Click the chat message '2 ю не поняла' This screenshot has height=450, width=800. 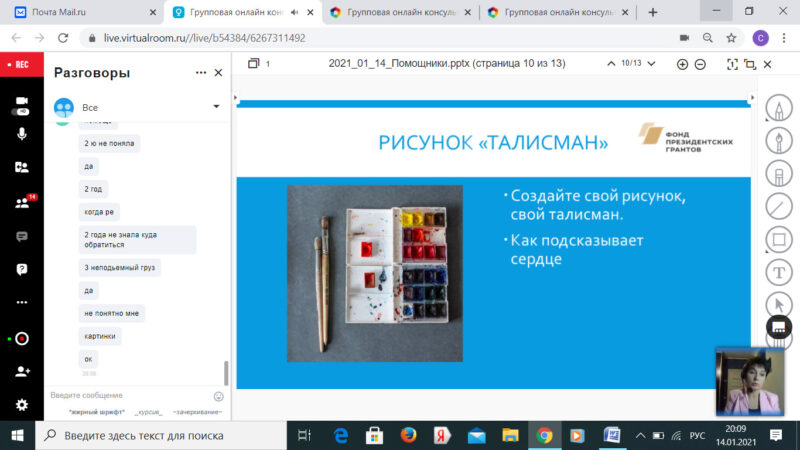[109, 143]
